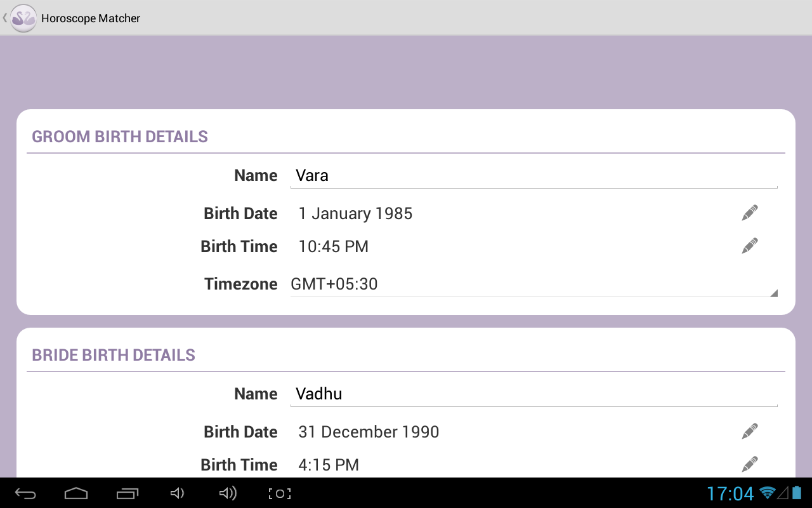This screenshot has height=508, width=812.
Task: Edit groom birth time with pencil icon
Action: tap(750, 246)
